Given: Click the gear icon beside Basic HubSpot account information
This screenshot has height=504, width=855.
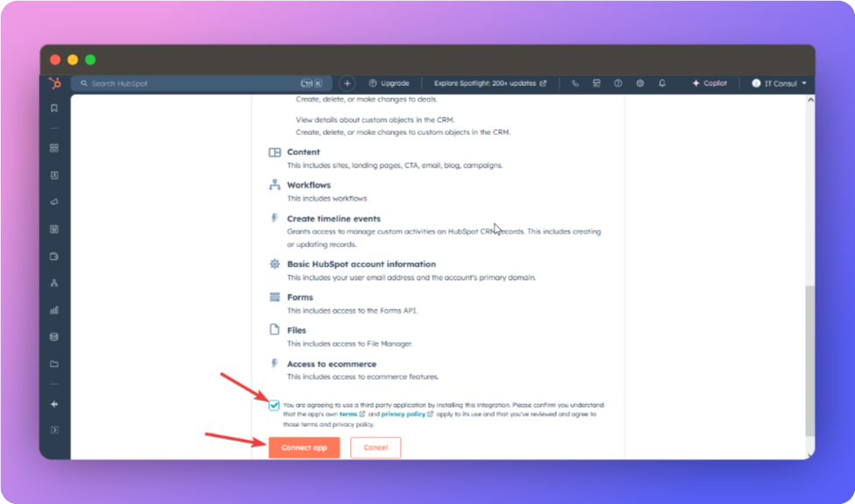Looking at the screenshot, I should coord(274,264).
